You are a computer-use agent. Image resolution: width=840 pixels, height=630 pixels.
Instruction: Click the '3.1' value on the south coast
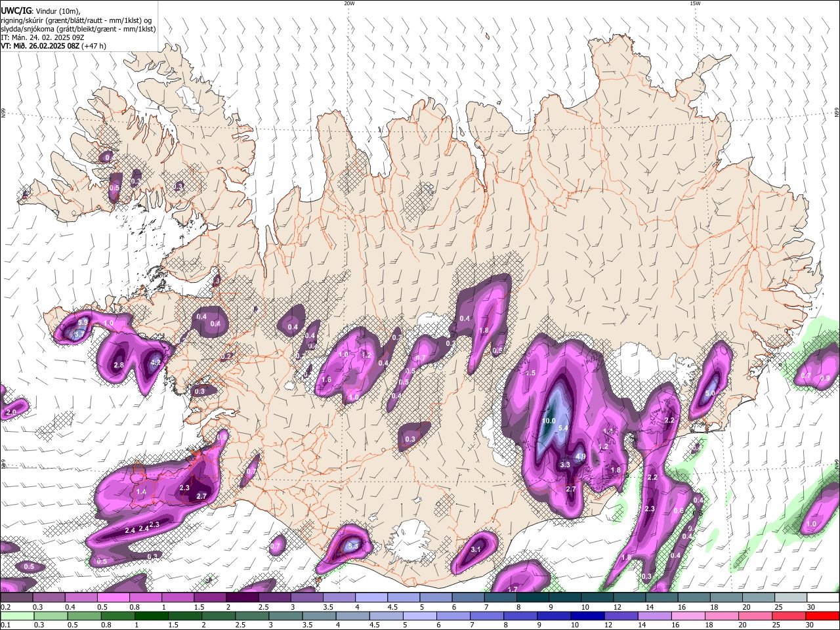[x=476, y=550]
